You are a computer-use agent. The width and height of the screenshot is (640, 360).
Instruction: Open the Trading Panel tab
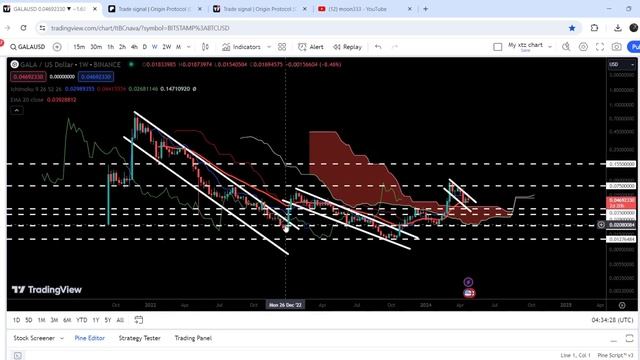pyautogui.click(x=193, y=338)
